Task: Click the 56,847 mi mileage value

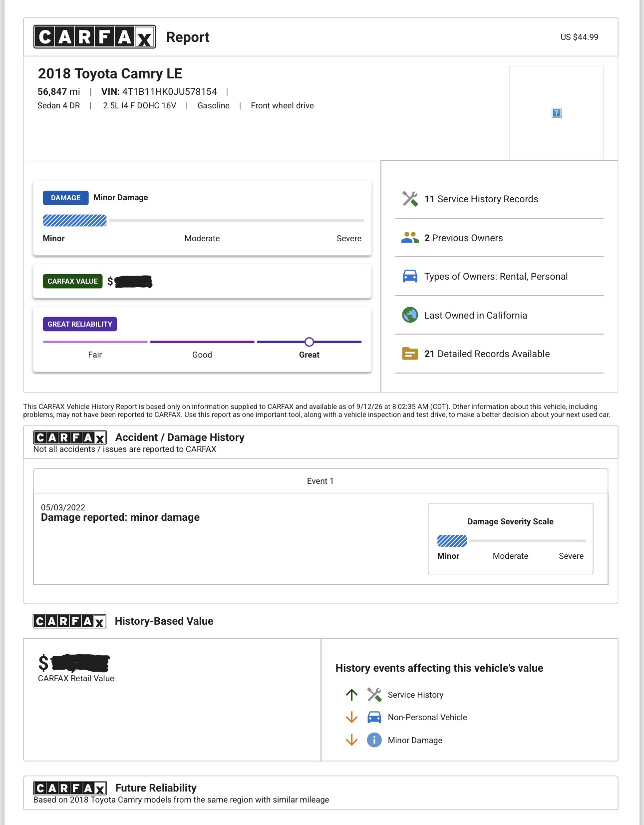Action: coord(59,91)
